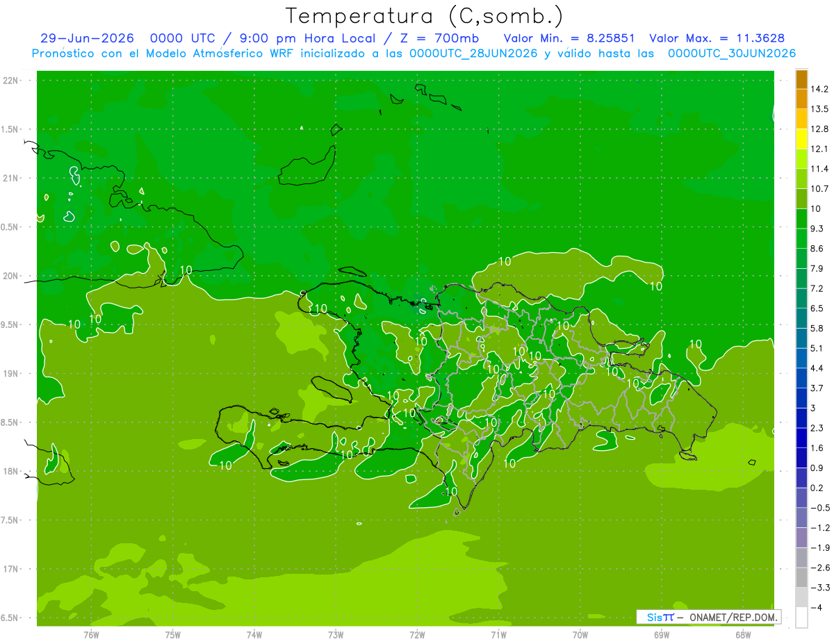834x644 pixels.
Task: Click the 8.6 label on the color scale
Action: click(x=818, y=249)
